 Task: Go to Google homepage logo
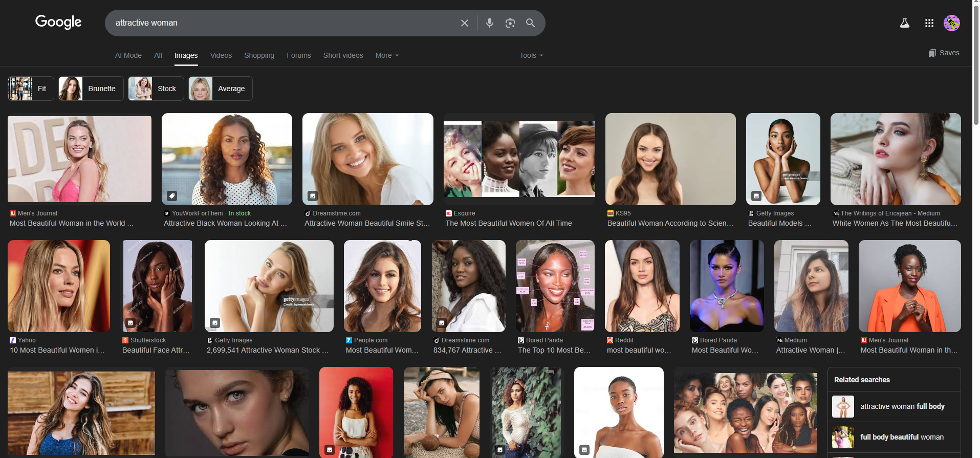58,22
